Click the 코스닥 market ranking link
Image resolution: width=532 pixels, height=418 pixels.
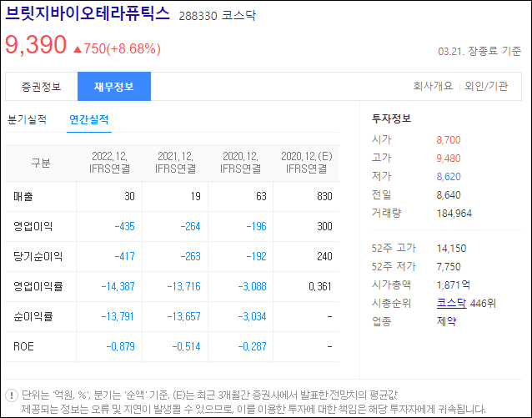(451, 303)
